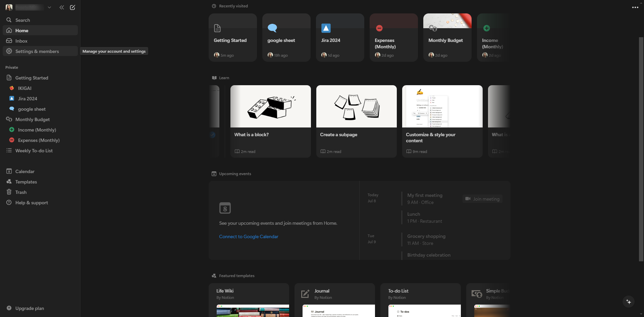Open Settings & members
This screenshot has height=317, width=644.
[37, 51]
